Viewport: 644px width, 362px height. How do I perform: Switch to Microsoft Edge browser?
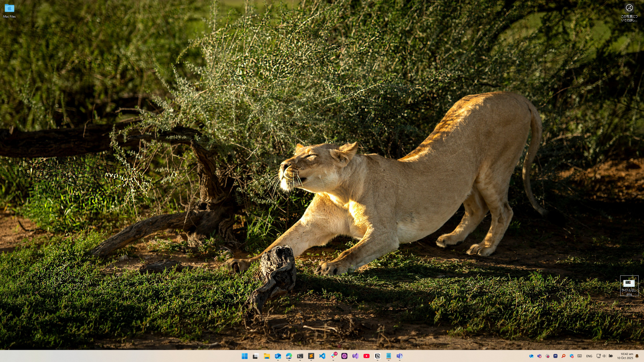(289, 356)
